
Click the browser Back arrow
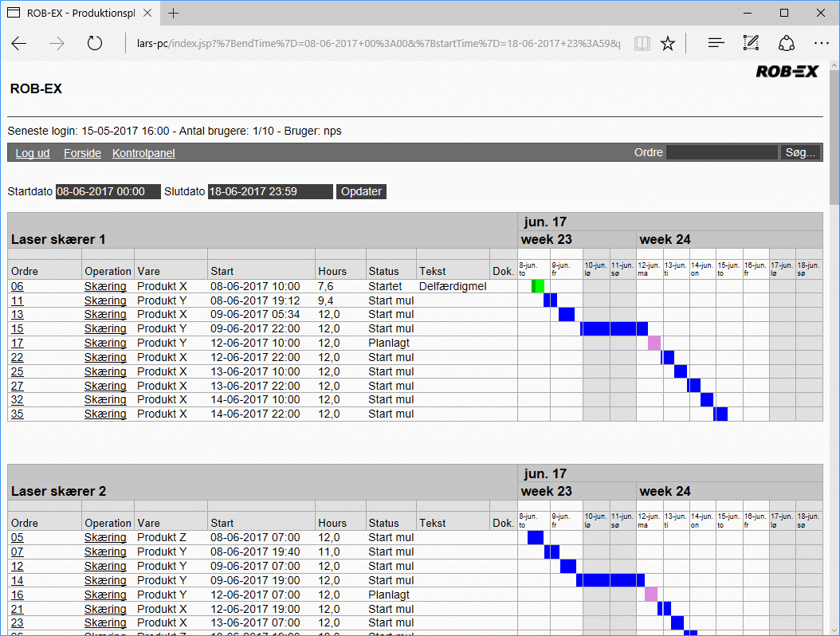click(19, 44)
